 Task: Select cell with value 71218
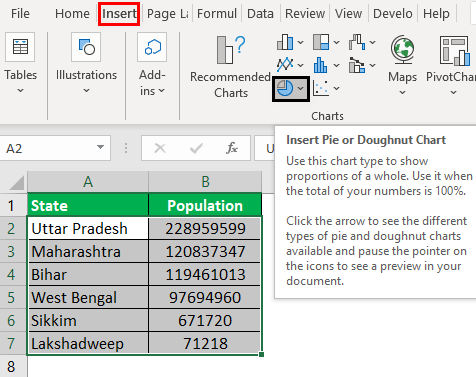pos(205,343)
